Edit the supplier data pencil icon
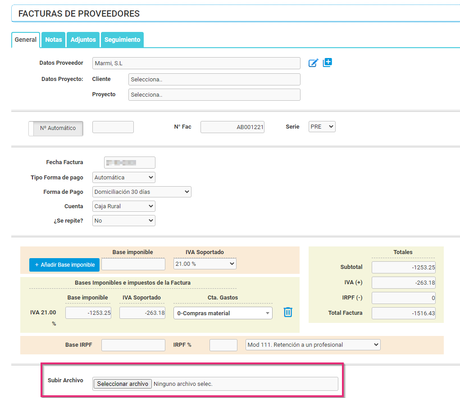460x398 pixels. coord(313,63)
